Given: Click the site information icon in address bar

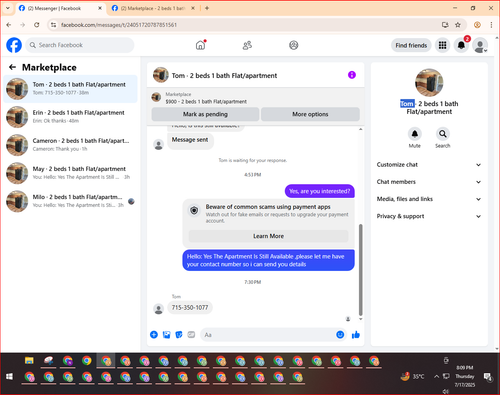Looking at the screenshot, I should [53, 25].
